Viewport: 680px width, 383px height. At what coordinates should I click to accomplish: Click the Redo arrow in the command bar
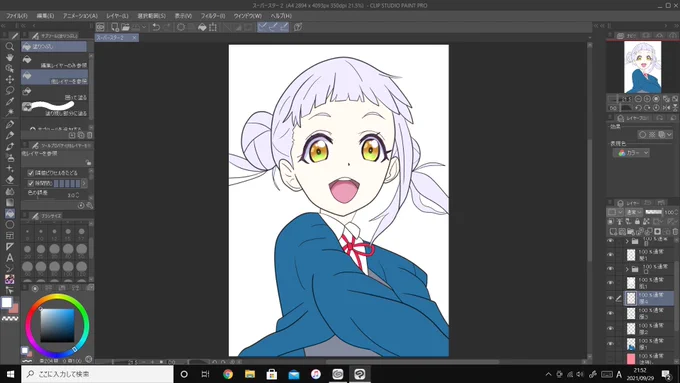point(167,27)
